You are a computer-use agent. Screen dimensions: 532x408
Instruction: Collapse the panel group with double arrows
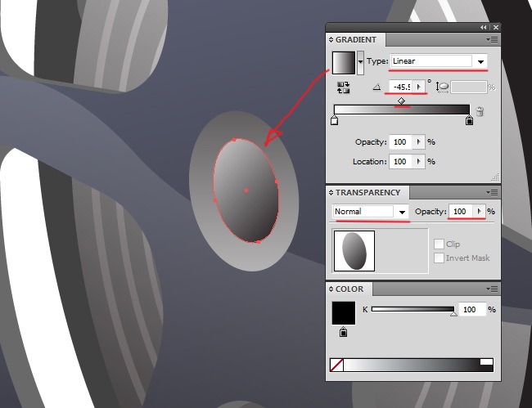(483, 28)
